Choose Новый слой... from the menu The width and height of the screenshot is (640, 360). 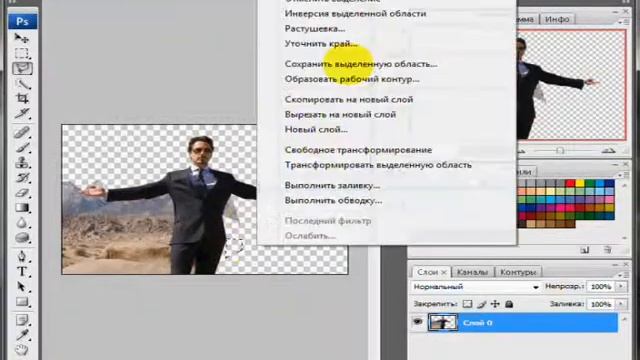pos(316,130)
